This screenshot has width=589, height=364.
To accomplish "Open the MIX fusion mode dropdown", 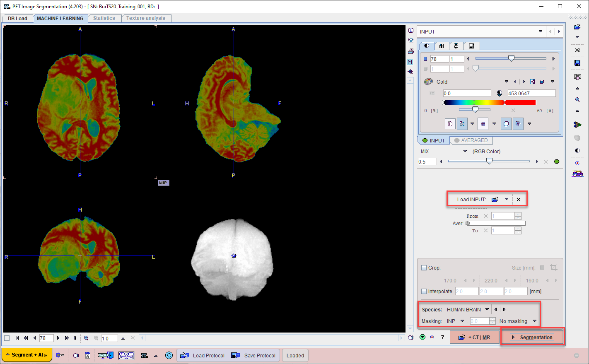I will [x=465, y=151].
